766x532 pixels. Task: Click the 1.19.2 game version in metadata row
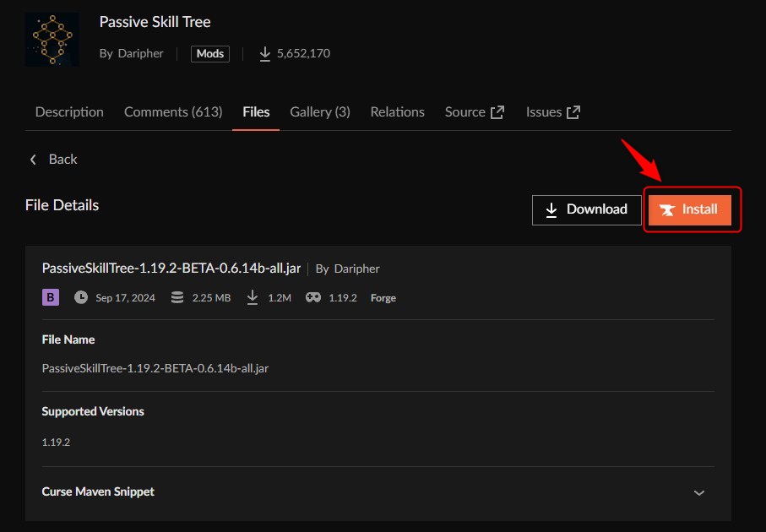point(343,297)
